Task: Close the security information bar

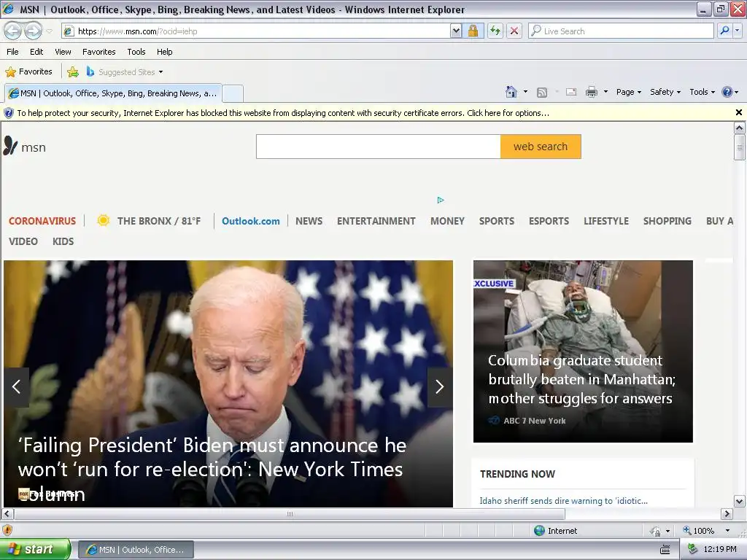Action: tap(738, 112)
